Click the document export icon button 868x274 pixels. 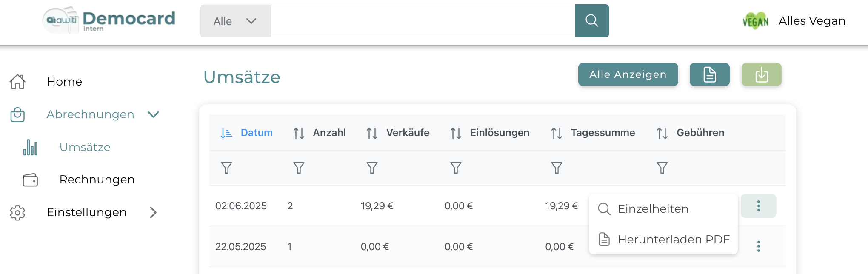pyautogui.click(x=709, y=74)
